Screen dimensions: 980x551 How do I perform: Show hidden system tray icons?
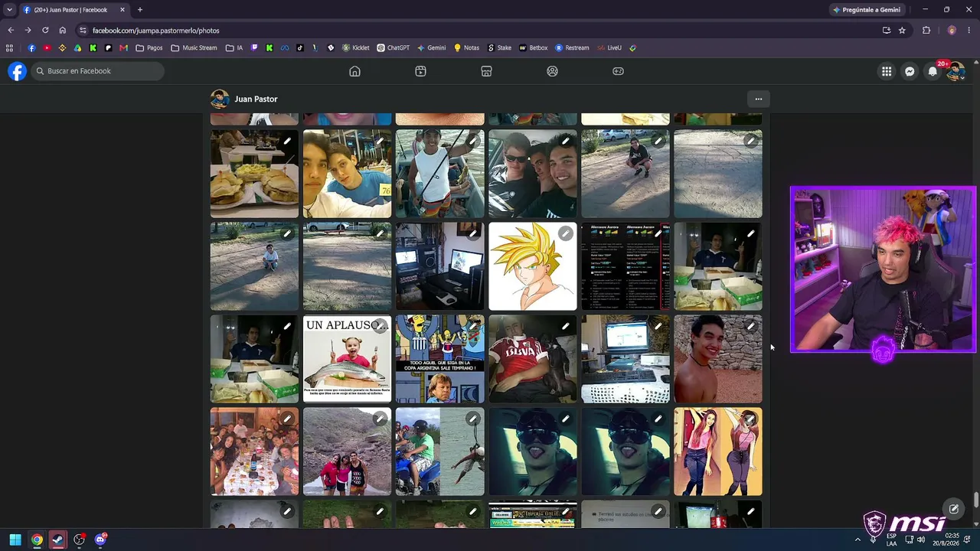click(857, 540)
